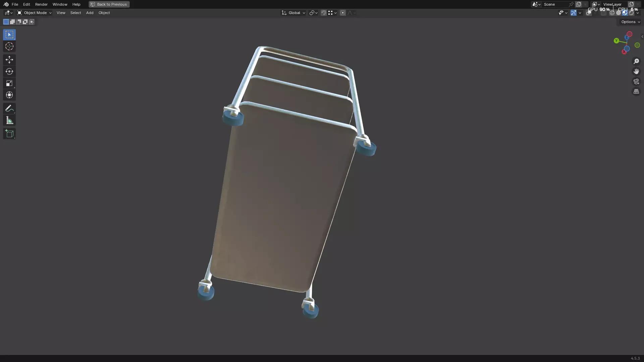Select the Select Box tool
644x362 pixels.
[x=9, y=35]
